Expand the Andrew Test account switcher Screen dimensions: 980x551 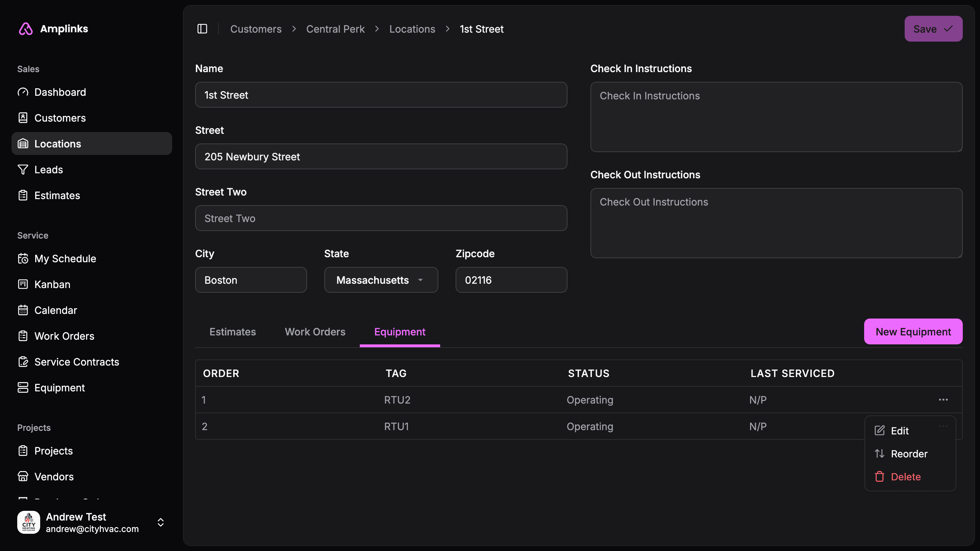coord(161,522)
